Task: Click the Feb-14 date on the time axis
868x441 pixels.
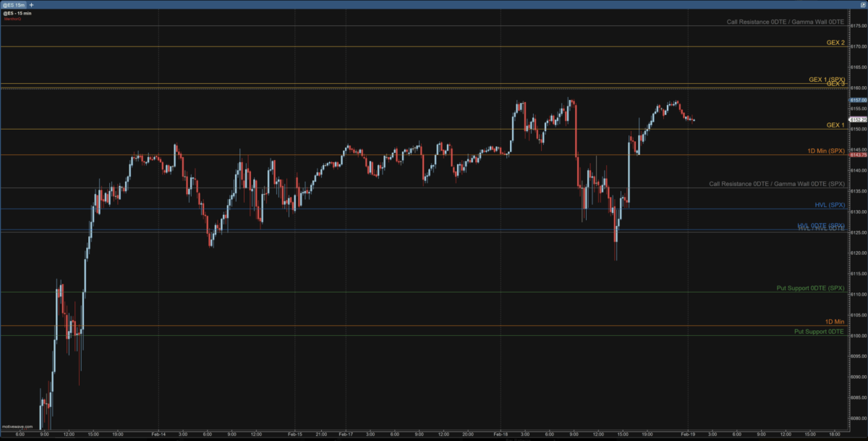Action: 158,434
